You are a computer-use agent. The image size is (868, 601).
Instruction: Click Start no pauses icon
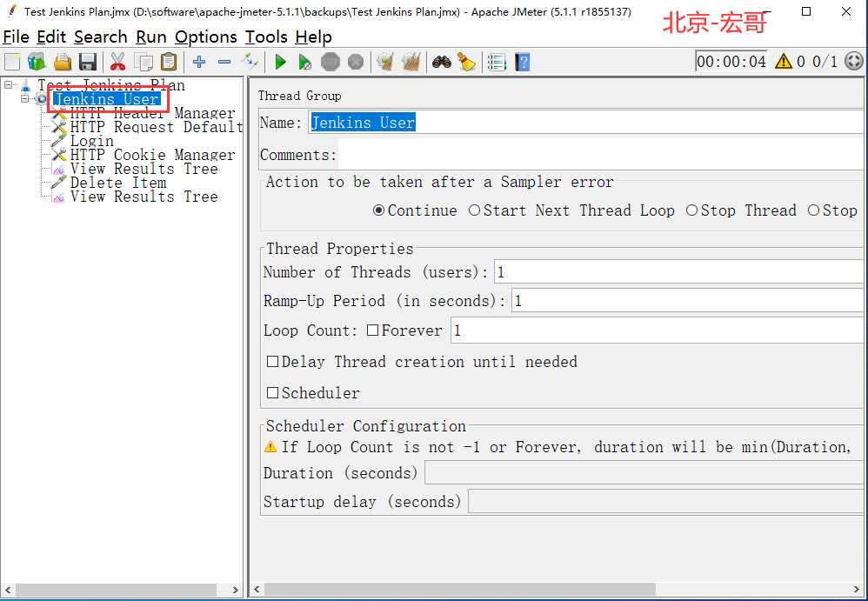304,62
